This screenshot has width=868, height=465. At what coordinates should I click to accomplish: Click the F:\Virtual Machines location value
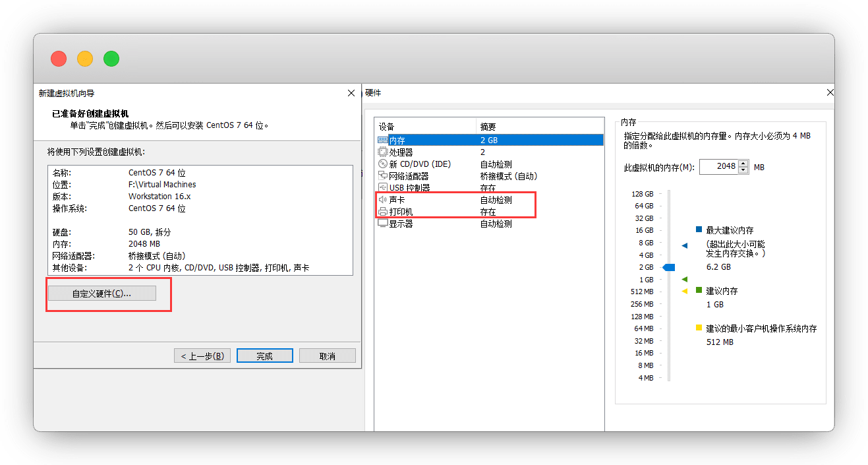point(162,185)
